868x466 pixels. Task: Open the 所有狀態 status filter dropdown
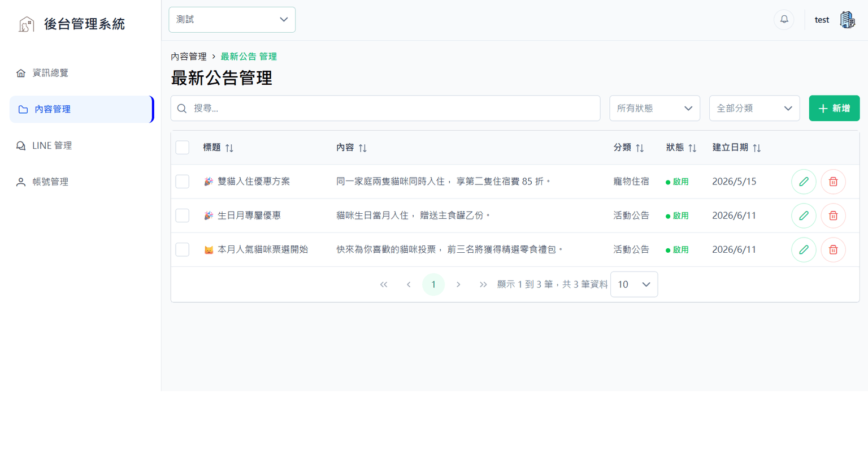coord(655,108)
